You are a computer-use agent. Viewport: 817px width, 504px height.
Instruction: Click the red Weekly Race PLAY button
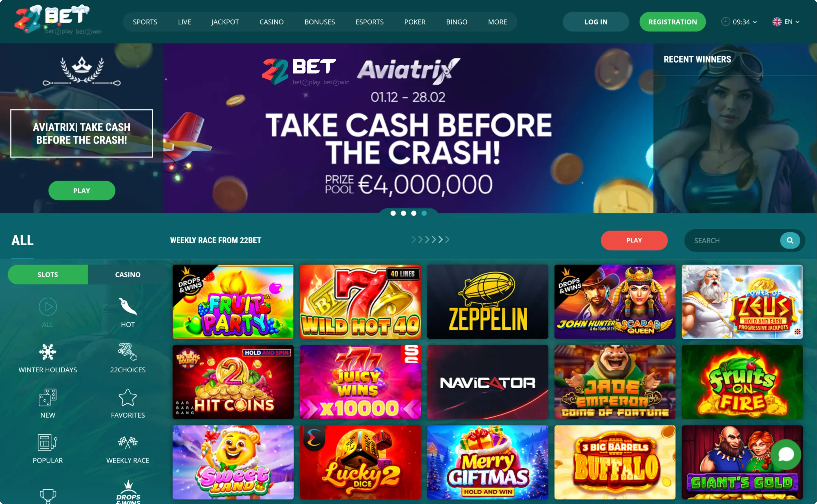pos(634,240)
